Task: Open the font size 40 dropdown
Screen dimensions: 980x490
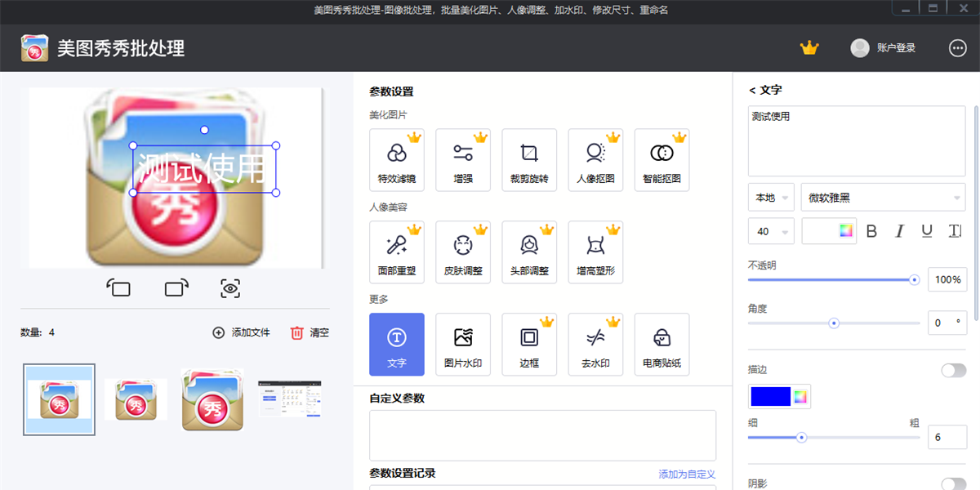Action: coord(771,231)
